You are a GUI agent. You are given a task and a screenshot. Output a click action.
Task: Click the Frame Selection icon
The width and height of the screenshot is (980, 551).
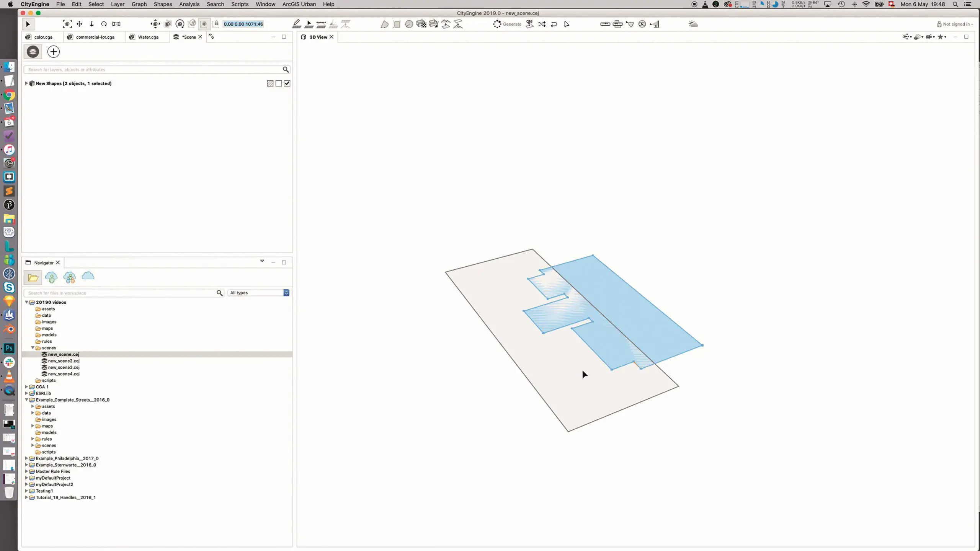(x=67, y=24)
